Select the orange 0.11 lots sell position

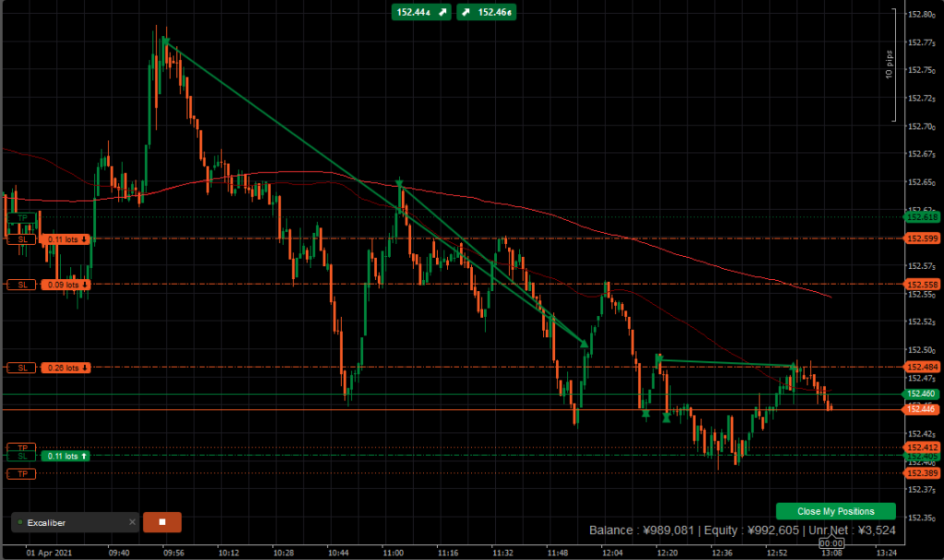pyautogui.click(x=65, y=239)
